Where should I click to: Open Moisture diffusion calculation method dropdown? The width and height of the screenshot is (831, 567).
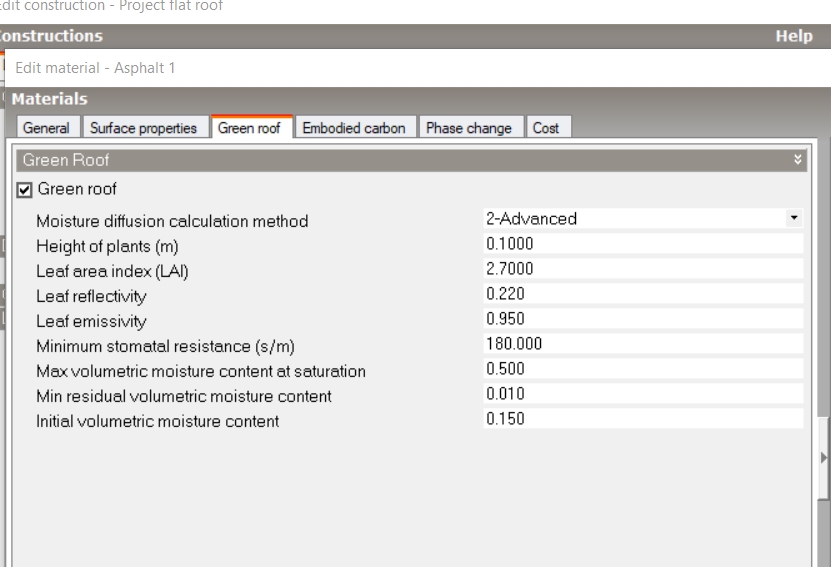pos(793,218)
